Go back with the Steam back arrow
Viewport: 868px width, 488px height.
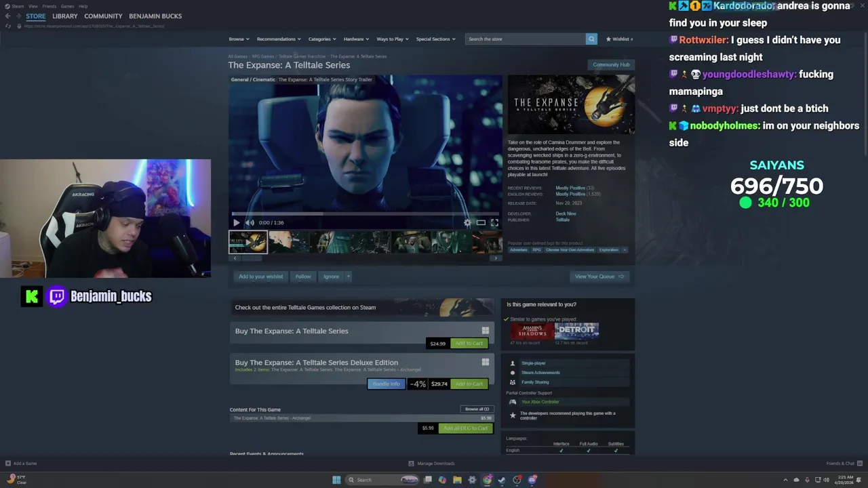7,16
